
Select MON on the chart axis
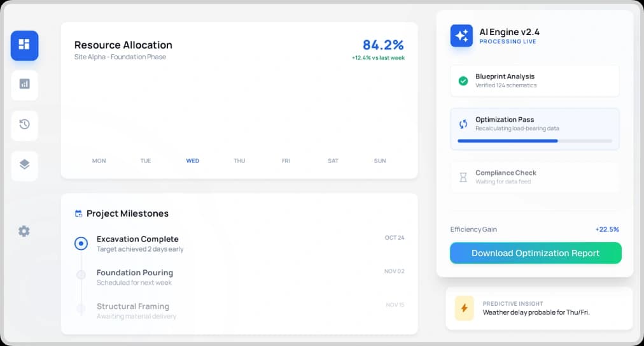(99, 161)
